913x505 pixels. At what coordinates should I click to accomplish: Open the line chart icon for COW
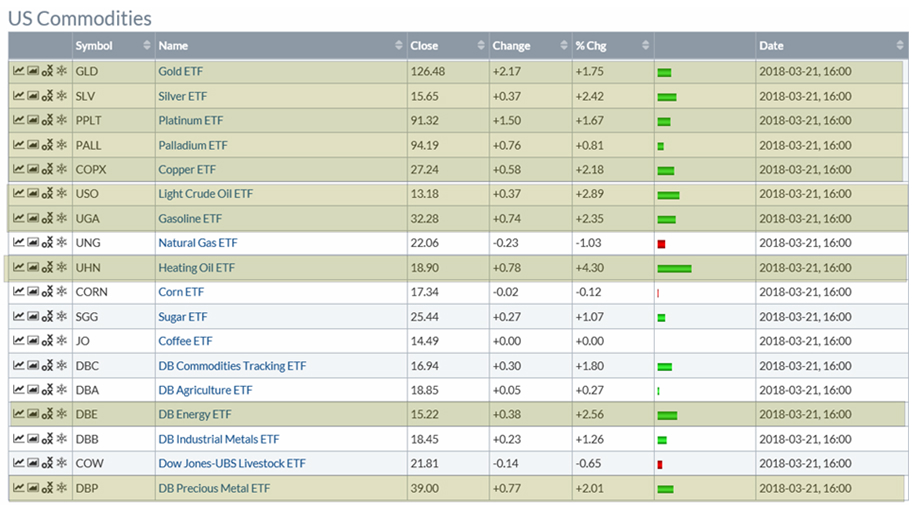pyautogui.click(x=18, y=464)
